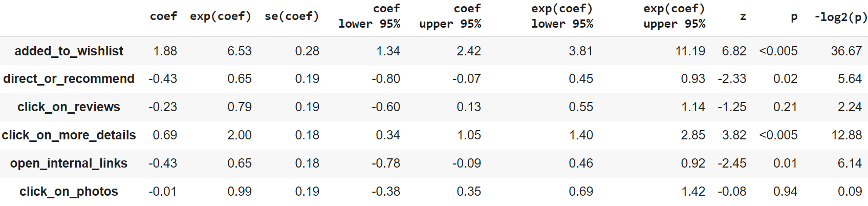
Task: Click the coef column header
Action: [x=163, y=16]
